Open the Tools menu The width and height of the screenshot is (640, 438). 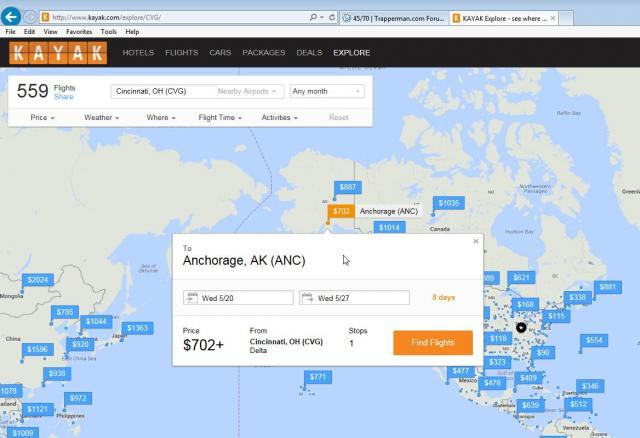coord(109,31)
